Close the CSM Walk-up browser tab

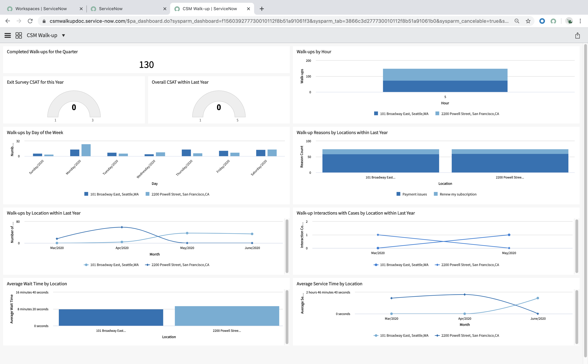249,9
